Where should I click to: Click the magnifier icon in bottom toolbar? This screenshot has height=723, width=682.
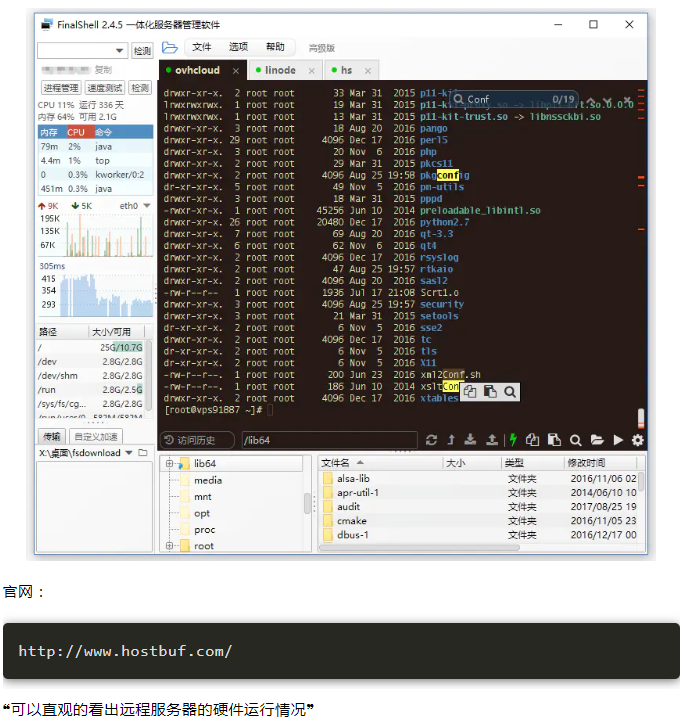pos(576,440)
